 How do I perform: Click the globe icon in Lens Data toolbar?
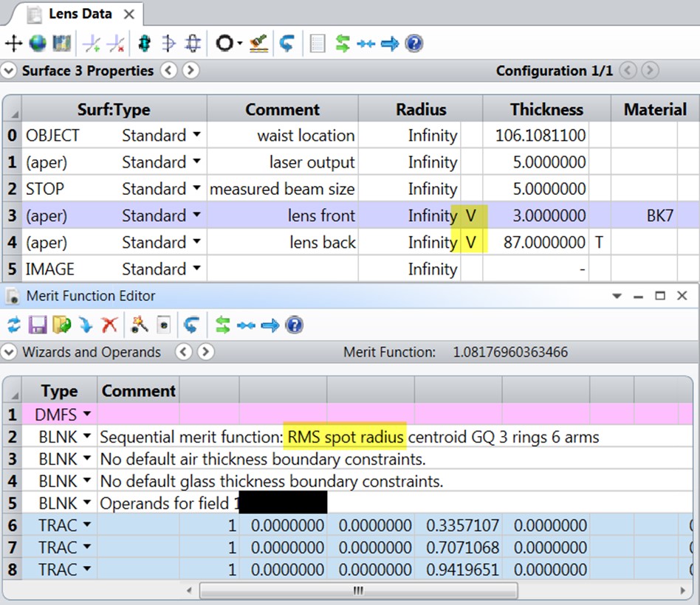point(38,44)
